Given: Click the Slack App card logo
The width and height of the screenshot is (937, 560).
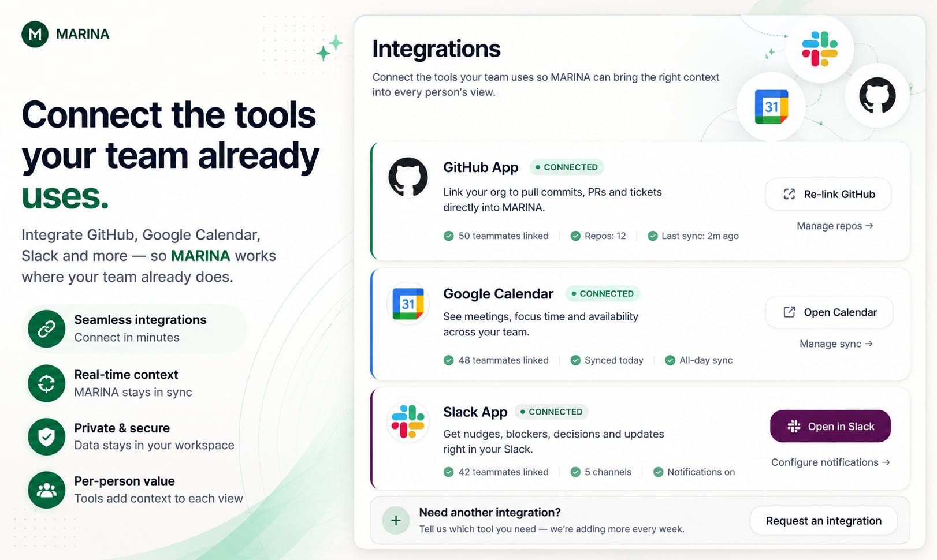Looking at the screenshot, I should [x=408, y=421].
